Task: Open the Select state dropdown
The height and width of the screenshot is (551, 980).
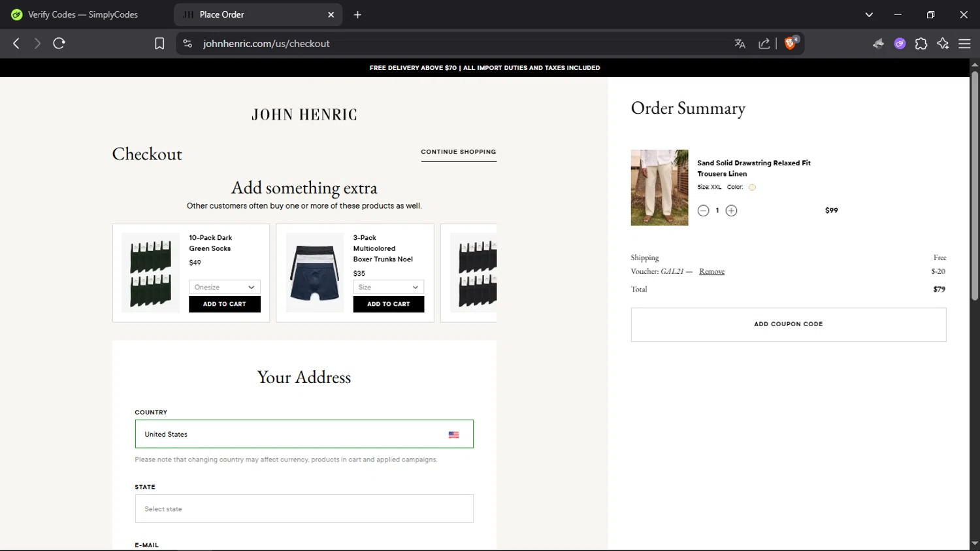Action: pyautogui.click(x=304, y=509)
